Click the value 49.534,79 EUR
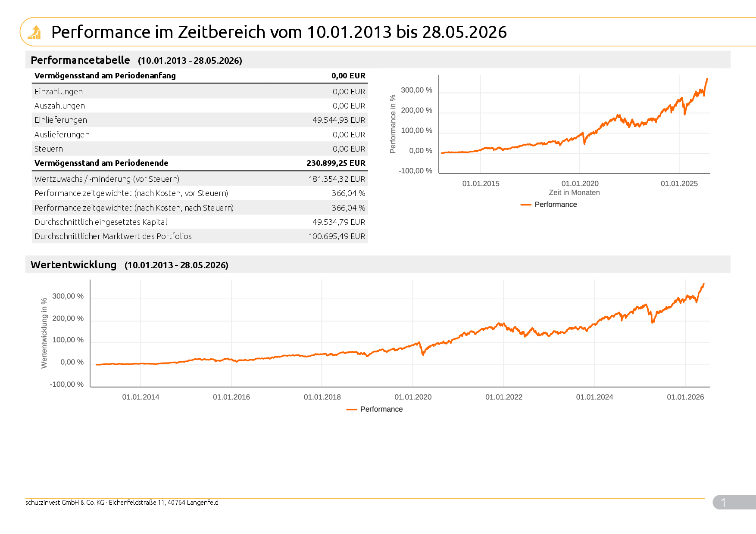 [339, 222]
